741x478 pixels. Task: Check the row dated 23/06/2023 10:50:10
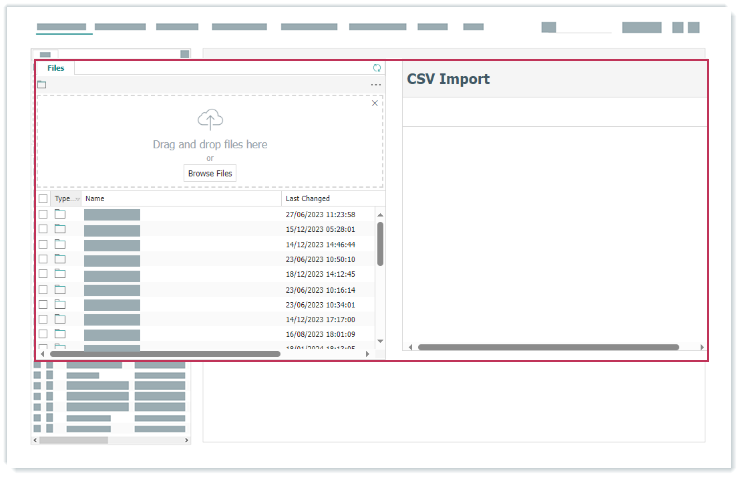(x=43, y=259)
